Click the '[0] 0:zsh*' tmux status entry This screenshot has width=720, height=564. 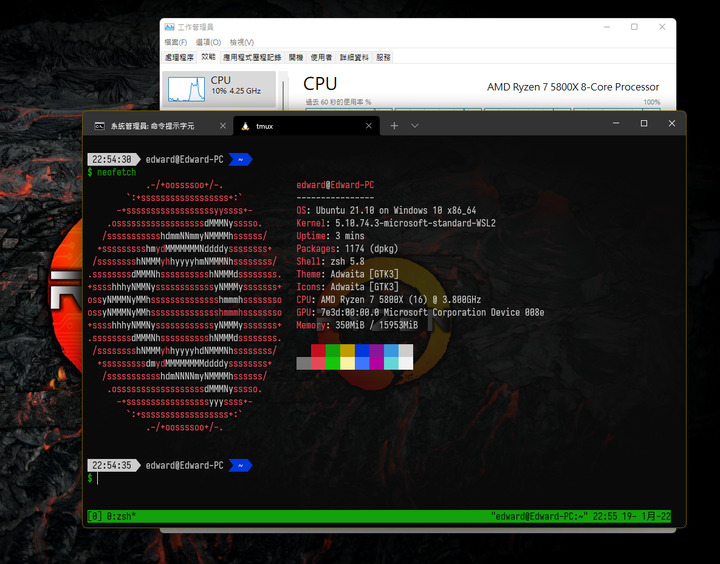(x=112, y=516)
